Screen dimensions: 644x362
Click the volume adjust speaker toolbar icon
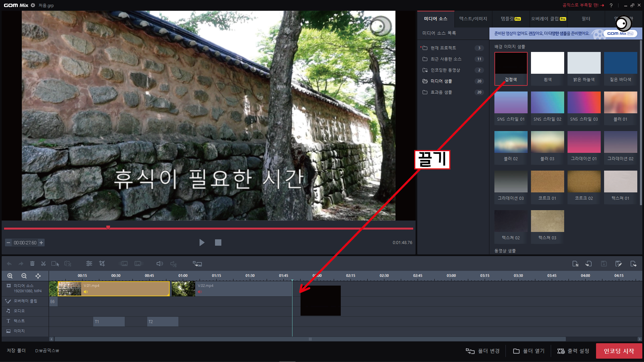160,264
